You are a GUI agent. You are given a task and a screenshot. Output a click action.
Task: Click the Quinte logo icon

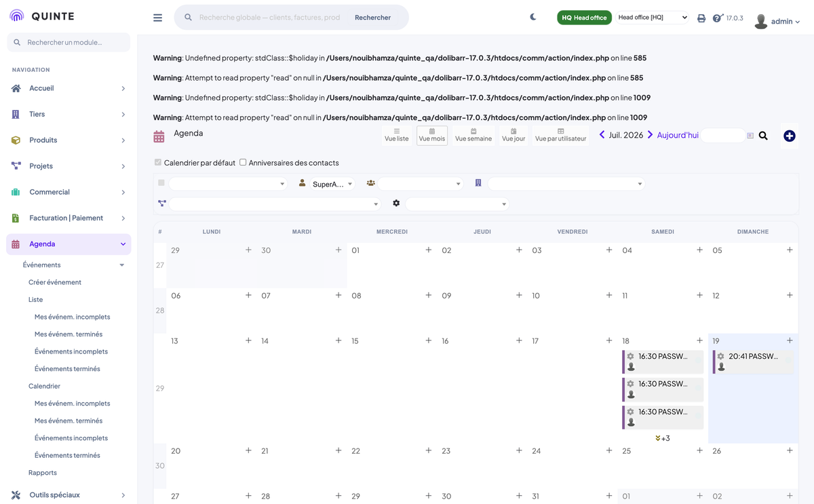tap(16, 16)
